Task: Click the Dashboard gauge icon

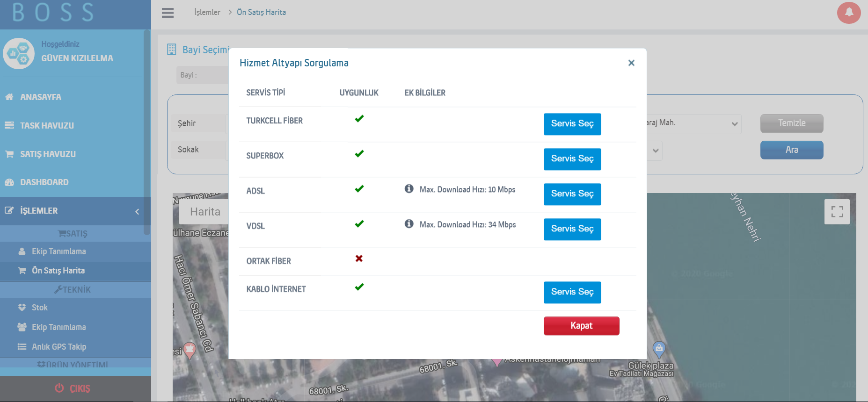Action: [9, 182]
